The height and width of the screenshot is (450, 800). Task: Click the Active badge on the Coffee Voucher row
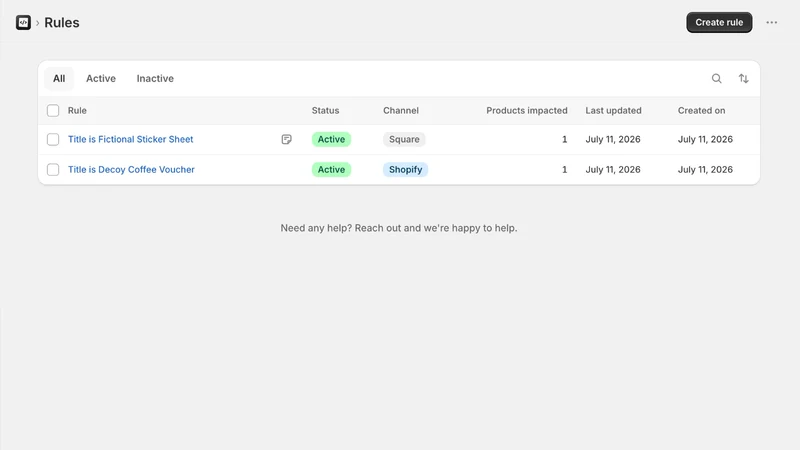331,169
